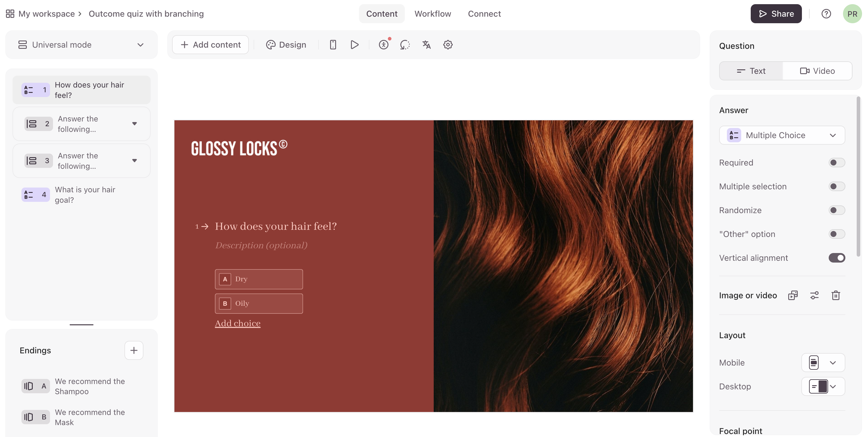
Task: Open the Multiple Choice answer type dropdown
Action: tap(782, 135)
